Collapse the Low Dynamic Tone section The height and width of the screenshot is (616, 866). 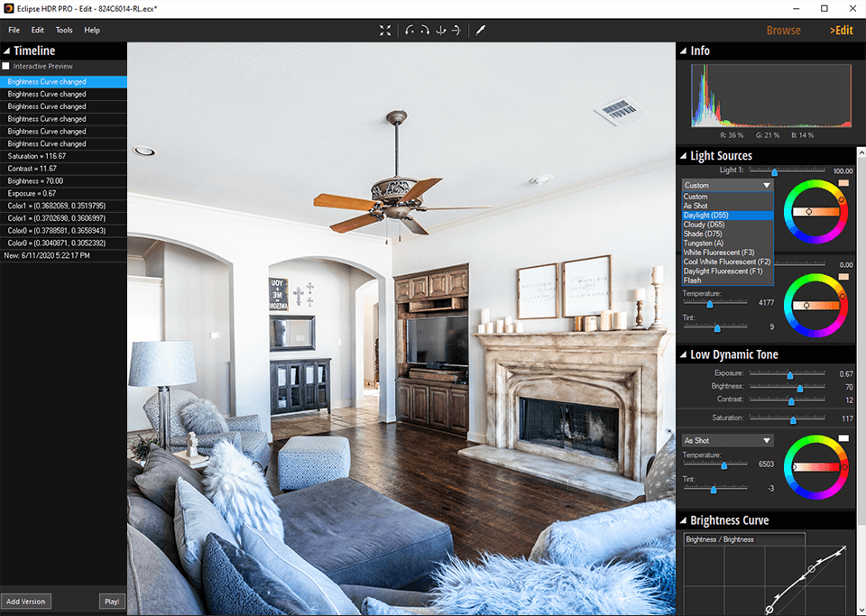click(x=682, y=354)
